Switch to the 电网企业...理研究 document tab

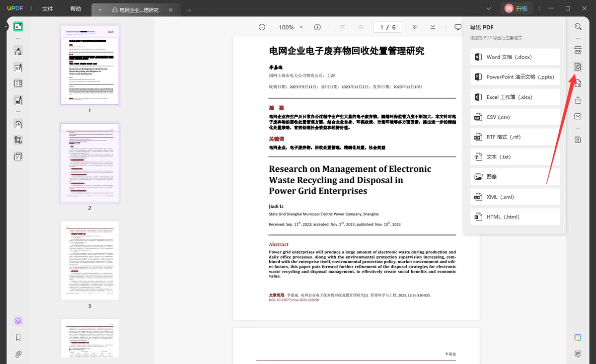[x=136, y=10]
